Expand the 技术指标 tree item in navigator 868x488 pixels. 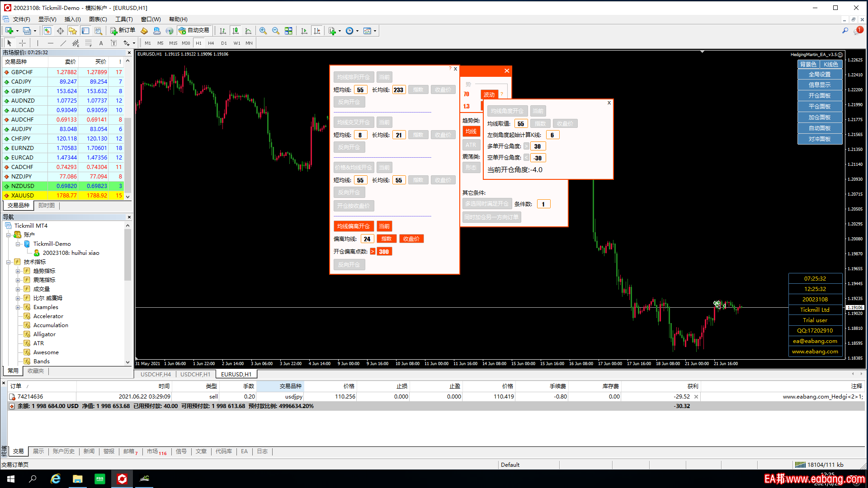click(9, 262)
